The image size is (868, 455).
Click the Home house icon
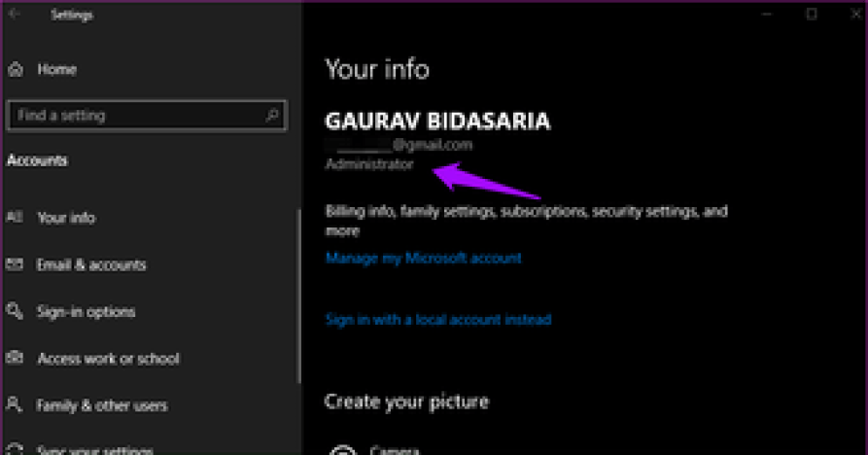pyautogui.click(x=15, y=70)
